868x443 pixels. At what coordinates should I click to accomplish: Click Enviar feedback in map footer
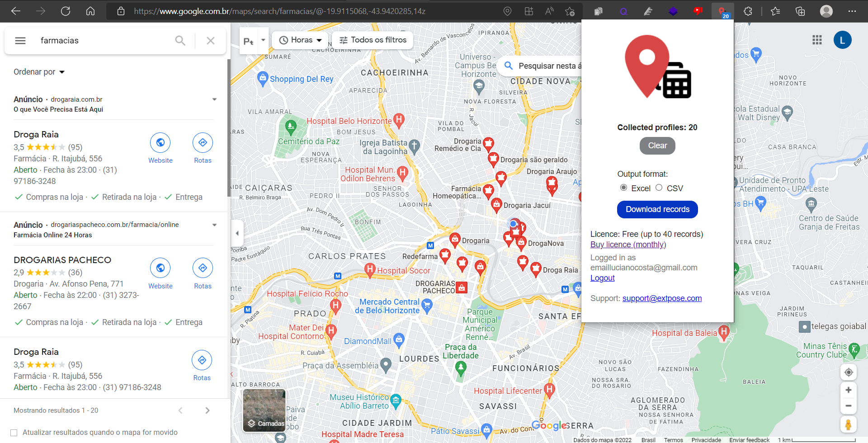[x=749, y=440]
